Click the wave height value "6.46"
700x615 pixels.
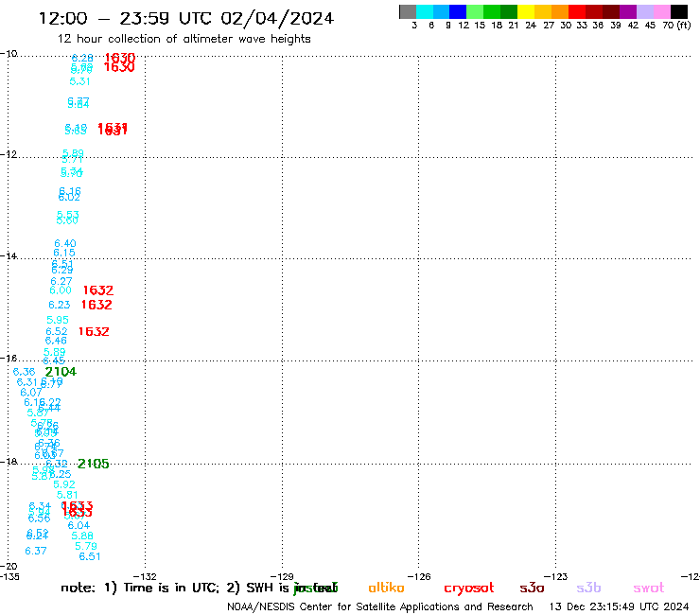pos(56,342)
